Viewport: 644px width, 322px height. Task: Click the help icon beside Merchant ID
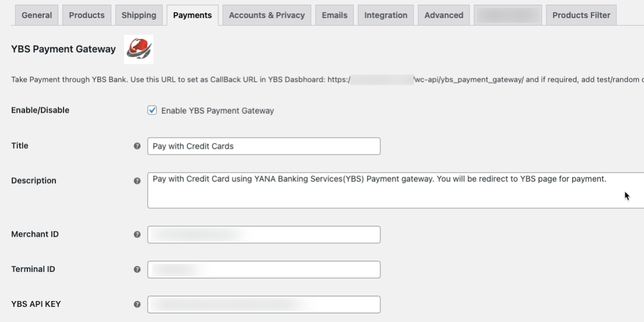tap(137, 235)
